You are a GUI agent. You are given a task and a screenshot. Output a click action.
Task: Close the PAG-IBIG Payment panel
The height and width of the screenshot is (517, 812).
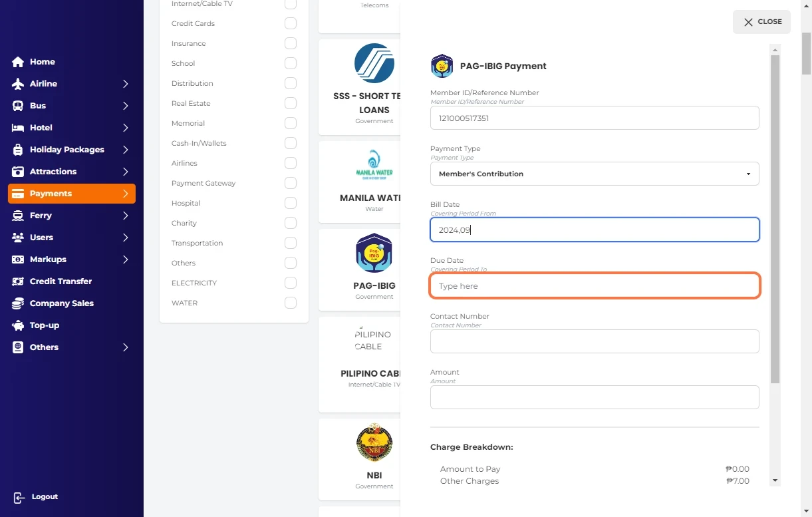[x=761, y=22]
